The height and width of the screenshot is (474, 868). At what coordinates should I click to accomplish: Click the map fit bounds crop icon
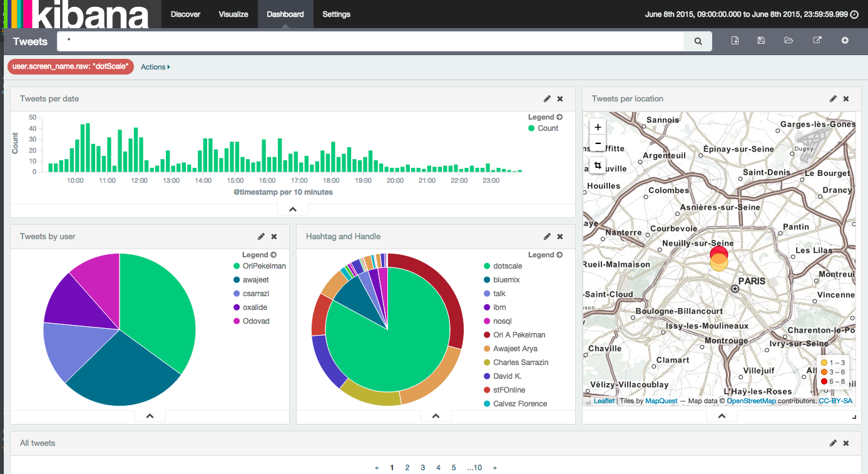tap(598, 165)
